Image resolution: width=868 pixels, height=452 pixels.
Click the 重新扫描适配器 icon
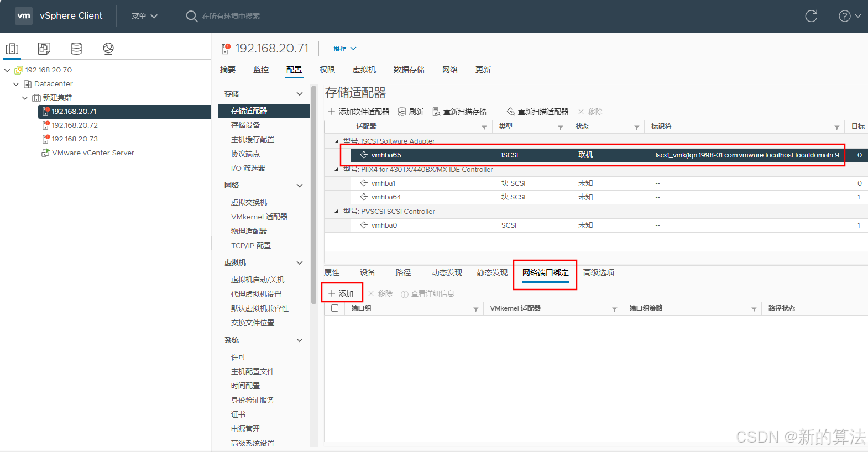511,112
